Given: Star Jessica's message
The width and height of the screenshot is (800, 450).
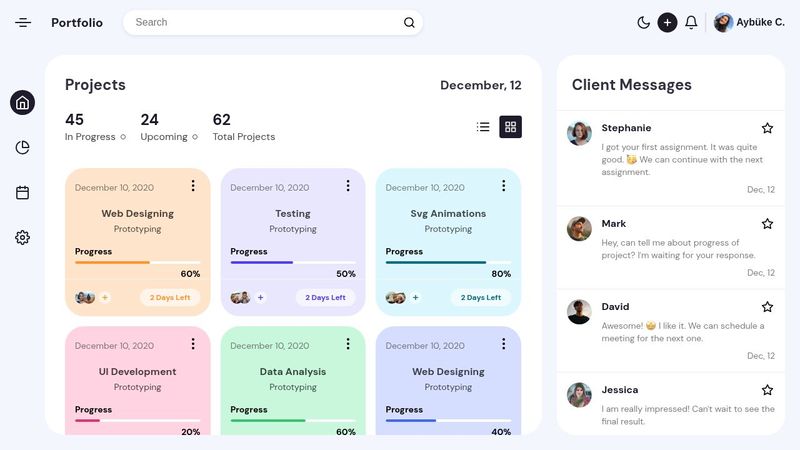Looking at the screenshot, I should (767, 390).
